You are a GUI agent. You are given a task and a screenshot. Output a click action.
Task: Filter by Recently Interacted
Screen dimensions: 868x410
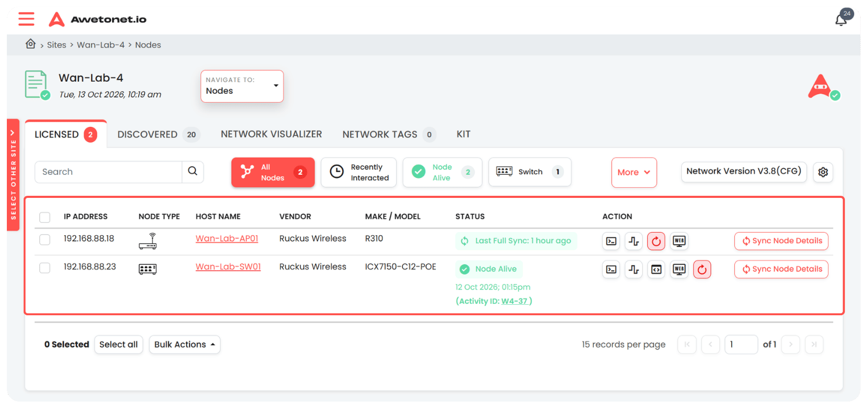point(358,172)
